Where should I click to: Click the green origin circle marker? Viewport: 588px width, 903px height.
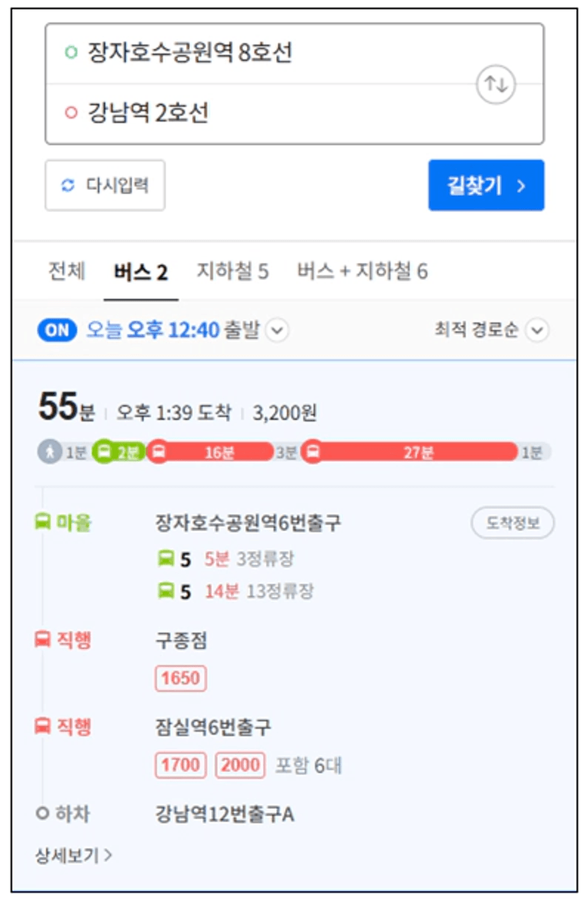[70, 52]
